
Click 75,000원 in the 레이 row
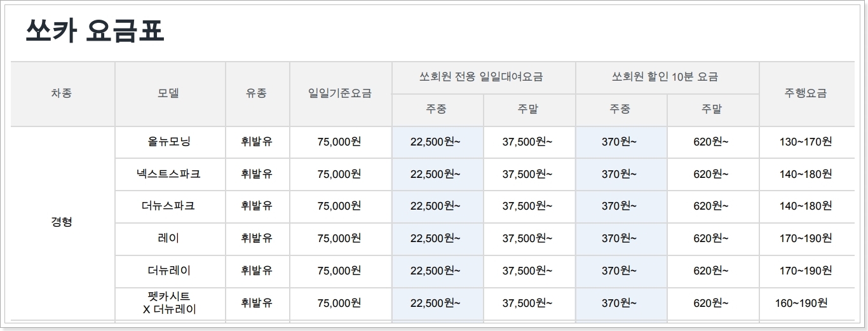coord(339,238)
